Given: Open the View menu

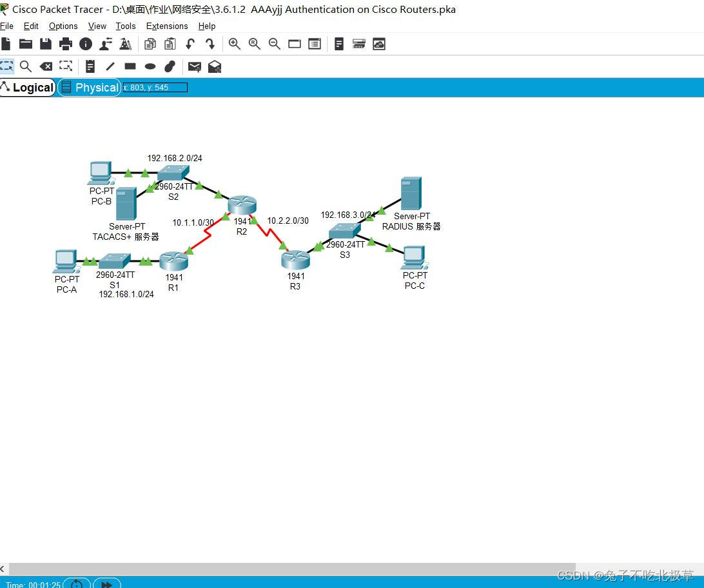Looking at the screenshot, I should (97, 26).
